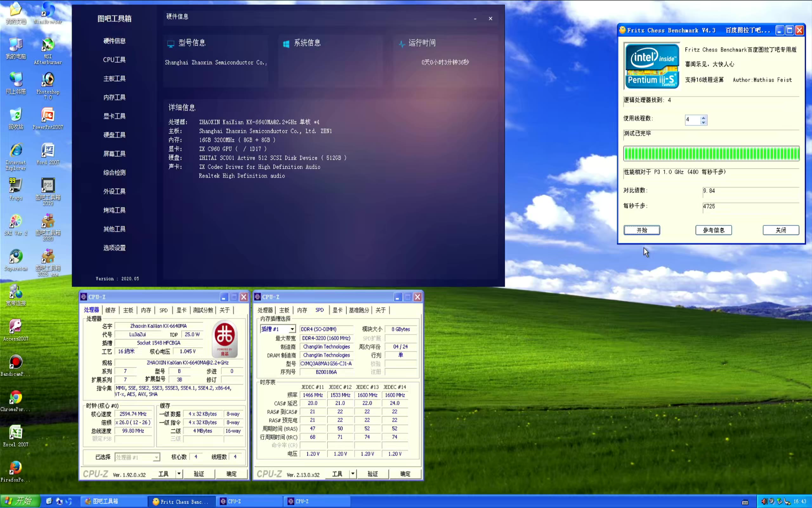
Task: Expand 工具 arrow in CPU-Z 1.92.0 window
Action: tap(179, 474)
